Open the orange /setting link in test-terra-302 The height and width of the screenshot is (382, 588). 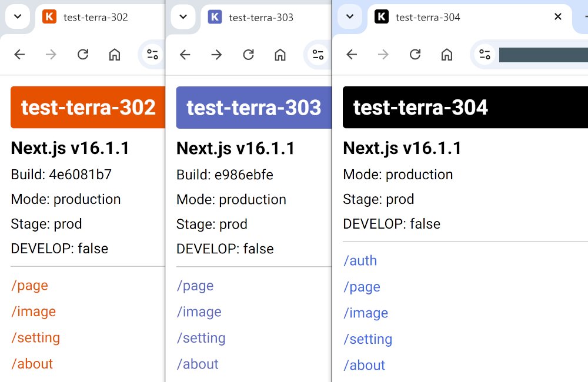pos(36,338)
